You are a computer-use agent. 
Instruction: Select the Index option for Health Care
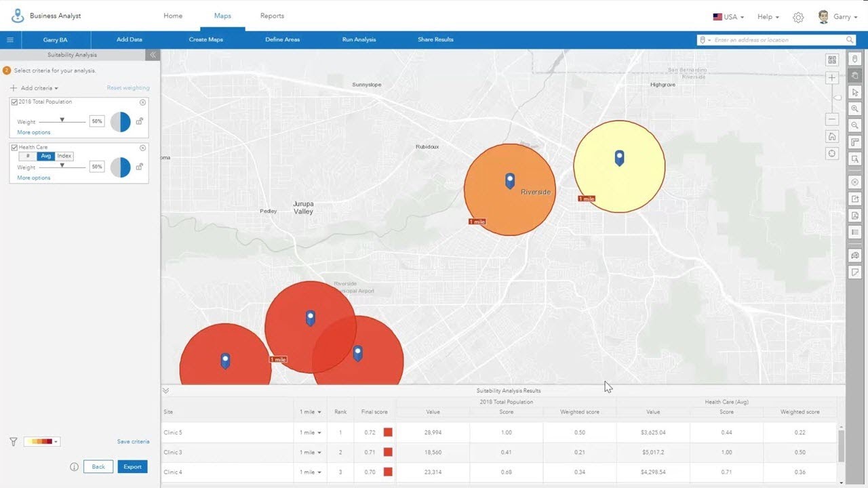pos(64,157)
